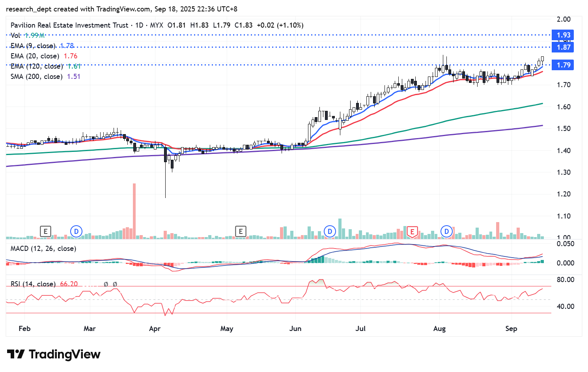Click the EMA (120, close) legend label
588x372 pixels.
click(36, 66)
